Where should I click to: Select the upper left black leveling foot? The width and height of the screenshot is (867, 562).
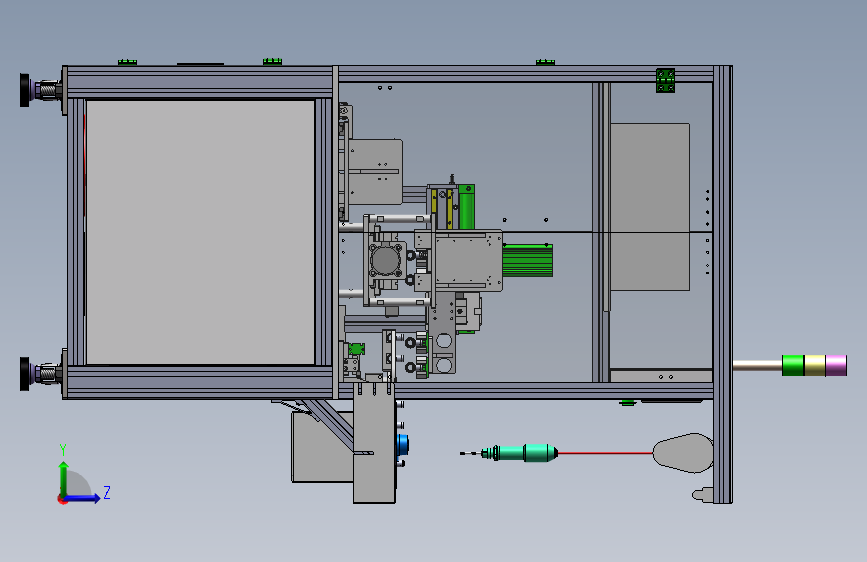(x=25, y=90)
